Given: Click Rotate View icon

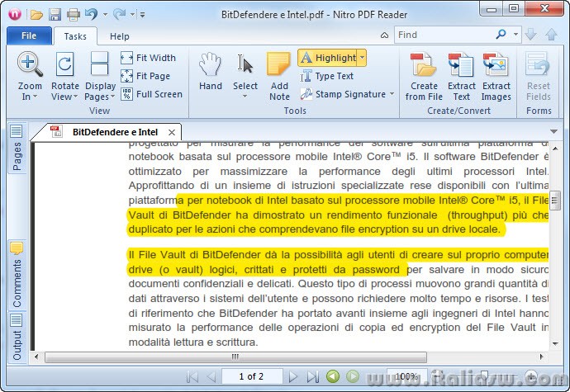Looking at the screenshot, I should pos(64,65).
